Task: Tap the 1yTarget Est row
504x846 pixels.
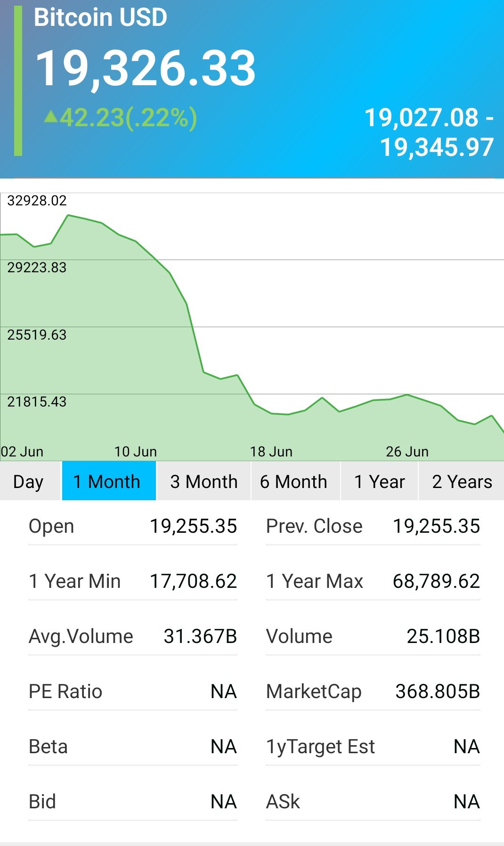Action: (373, 747)
